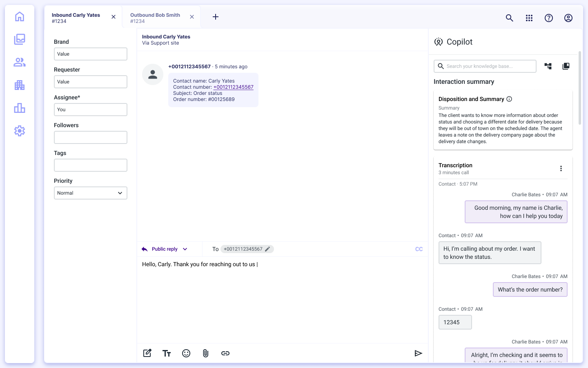Switch to the Outbound Bob Smith tab

tap(155, 17)
